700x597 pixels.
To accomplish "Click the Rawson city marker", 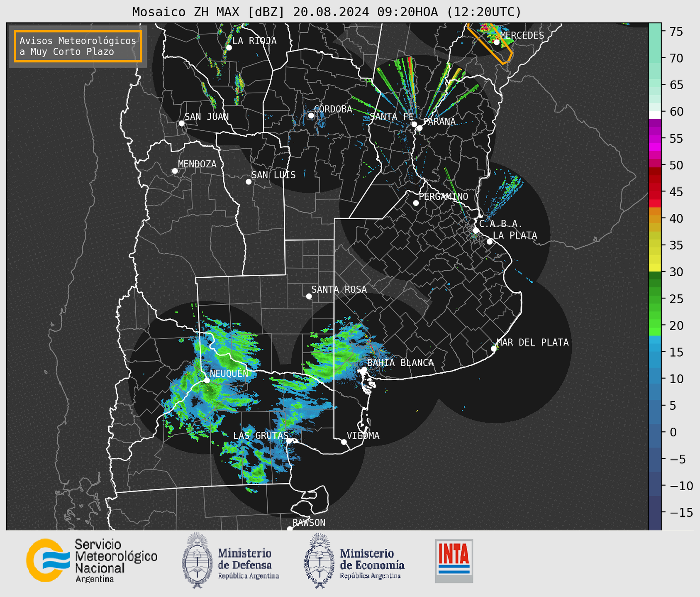I will point(290,528).
